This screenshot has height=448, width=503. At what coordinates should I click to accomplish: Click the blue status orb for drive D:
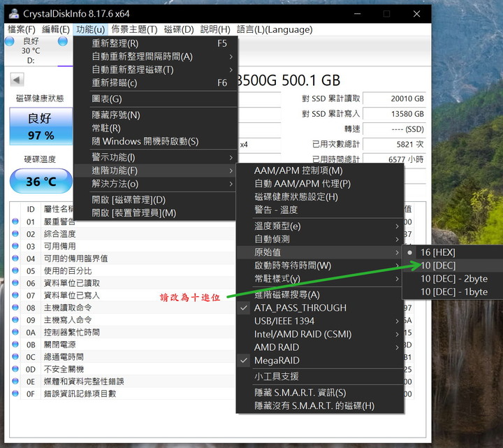(x=10, y=41)
